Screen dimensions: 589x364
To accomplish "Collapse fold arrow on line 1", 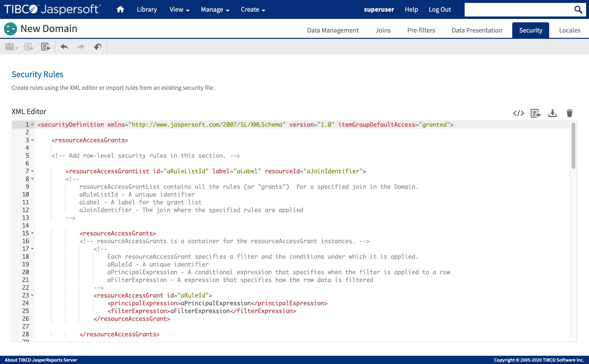I will 32,124.
